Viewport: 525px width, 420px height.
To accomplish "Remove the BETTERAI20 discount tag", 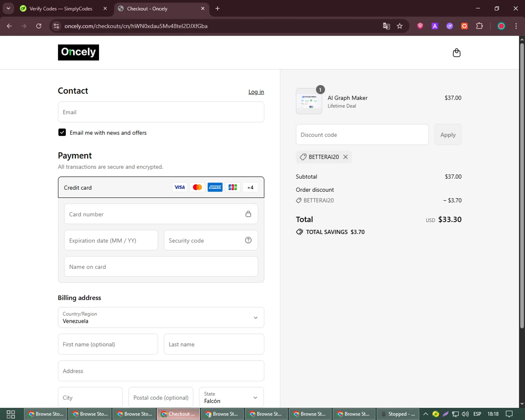I will coord(345,157).
